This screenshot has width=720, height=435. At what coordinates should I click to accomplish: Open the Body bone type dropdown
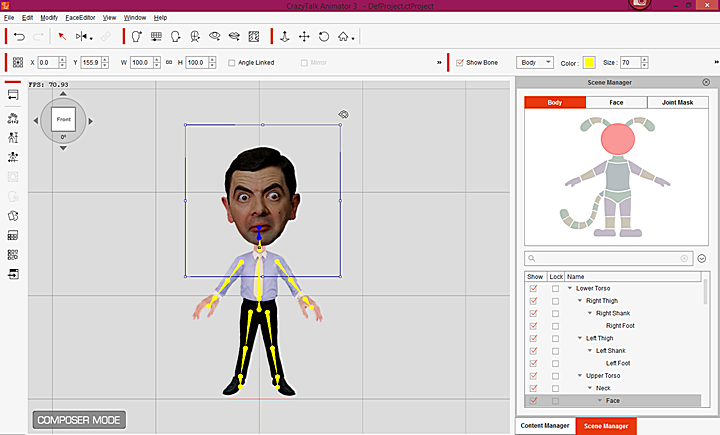(x=535, y=62)
